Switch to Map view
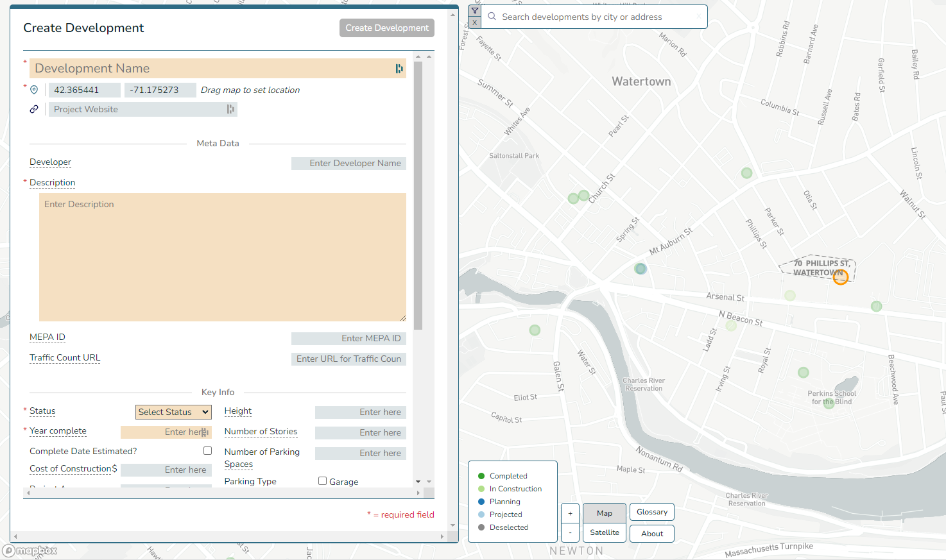 [605, 513]
